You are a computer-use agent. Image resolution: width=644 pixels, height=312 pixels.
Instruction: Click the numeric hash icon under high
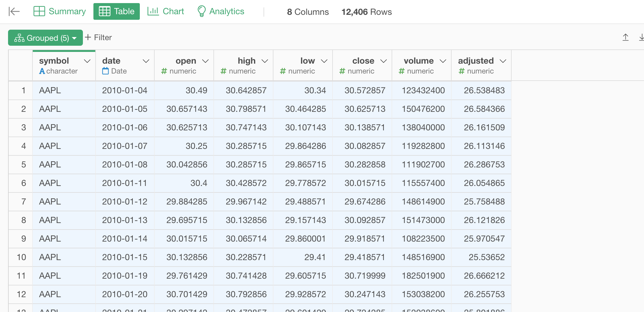(x=223, y=71)
